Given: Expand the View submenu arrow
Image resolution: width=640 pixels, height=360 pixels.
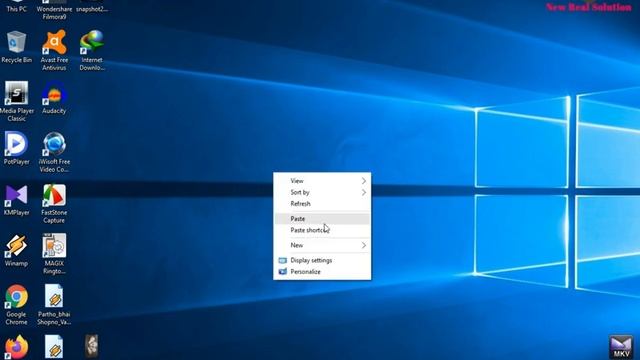Looking at the screenshot, I should [x=364, y=181].
